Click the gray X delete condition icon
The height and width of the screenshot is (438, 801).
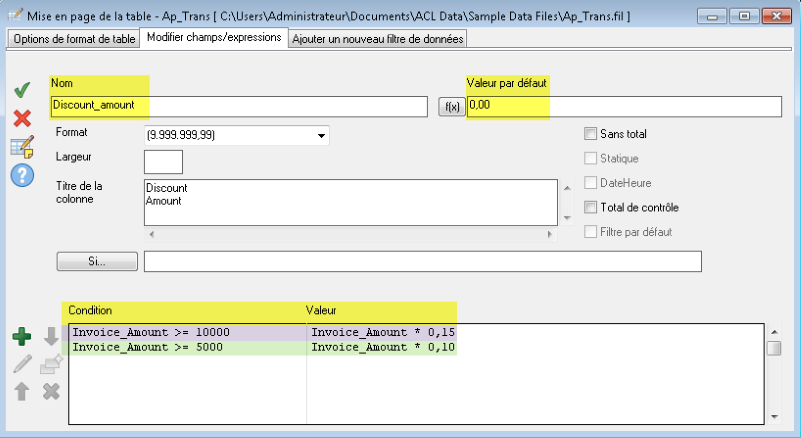pos(52,391)
